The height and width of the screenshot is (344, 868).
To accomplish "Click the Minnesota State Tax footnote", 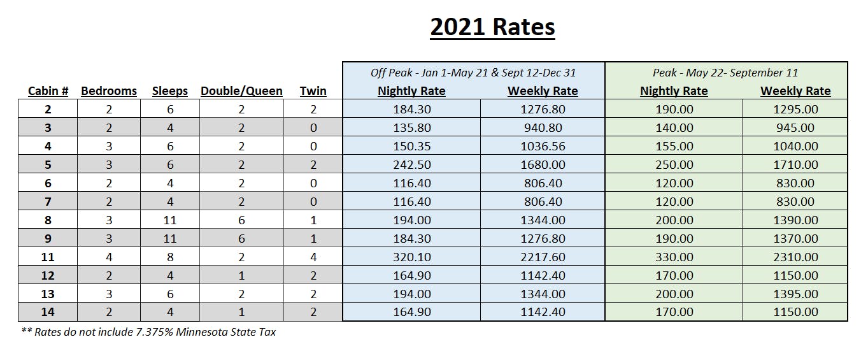I will pyautogui.click(x=148, y=332).
